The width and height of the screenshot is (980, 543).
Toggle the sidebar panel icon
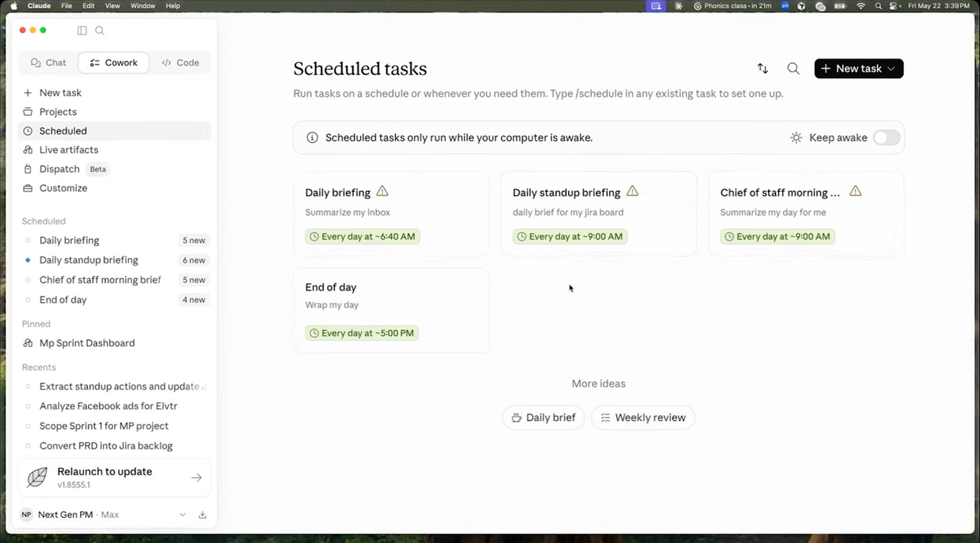pyautogui.click(x=82, y=30)
